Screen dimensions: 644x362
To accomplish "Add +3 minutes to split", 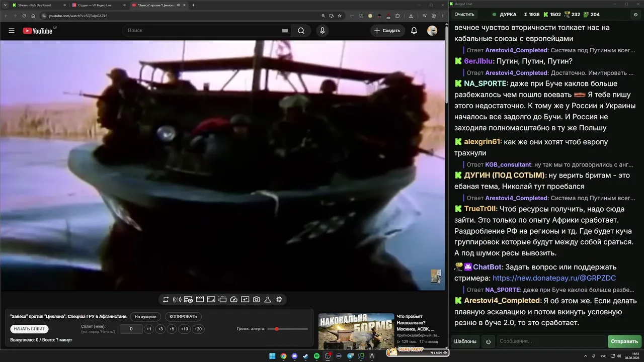I will point(160,329).
